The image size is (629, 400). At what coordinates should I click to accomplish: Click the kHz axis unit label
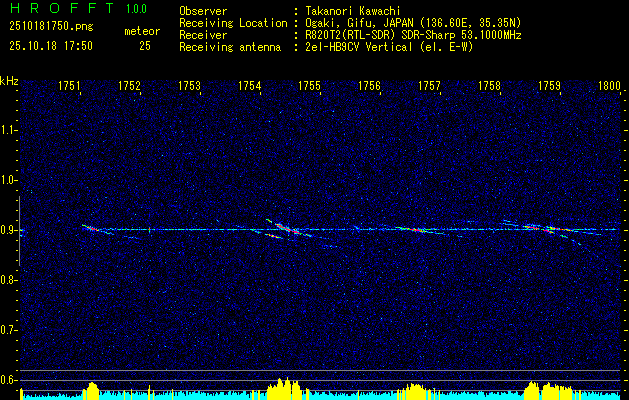(x=9, y=81)
